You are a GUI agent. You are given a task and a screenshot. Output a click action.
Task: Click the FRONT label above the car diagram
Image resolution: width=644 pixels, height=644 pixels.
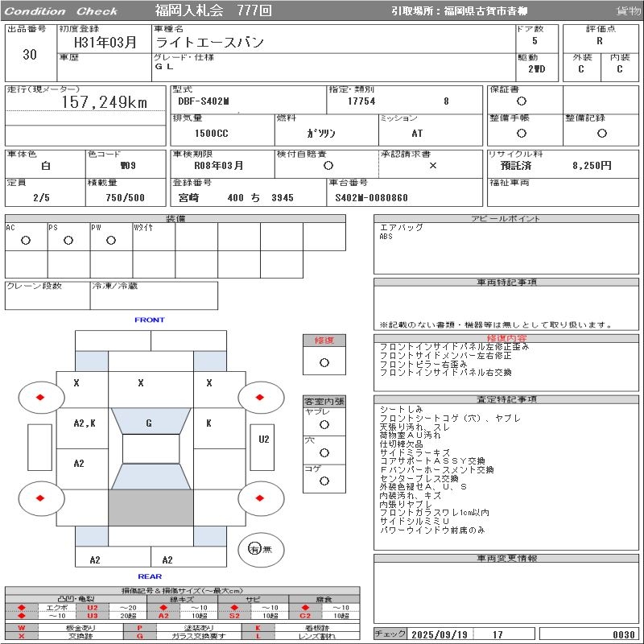pos(150,320)
